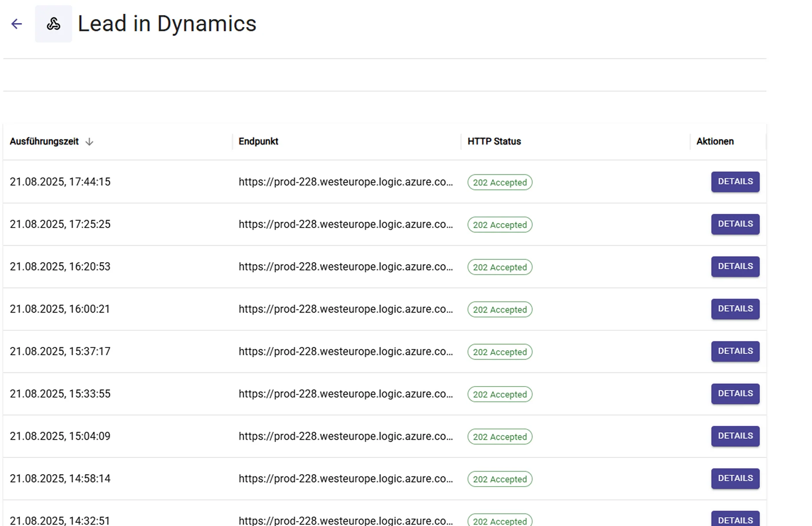This screenshot has height=526, width=812.
Task: Open details for the 17:25:25 execution
Action: (735, 224)
